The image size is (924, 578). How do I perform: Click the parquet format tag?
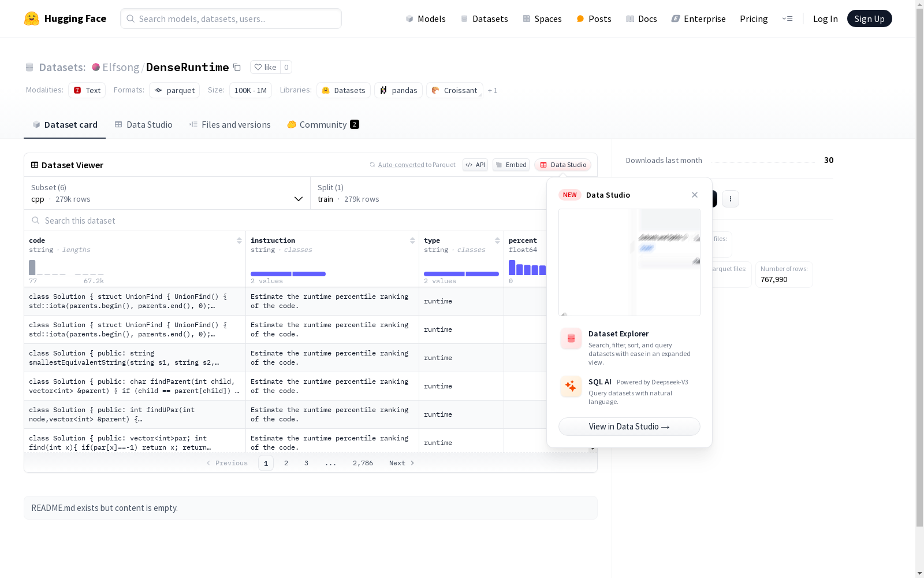tap(174, 90)
